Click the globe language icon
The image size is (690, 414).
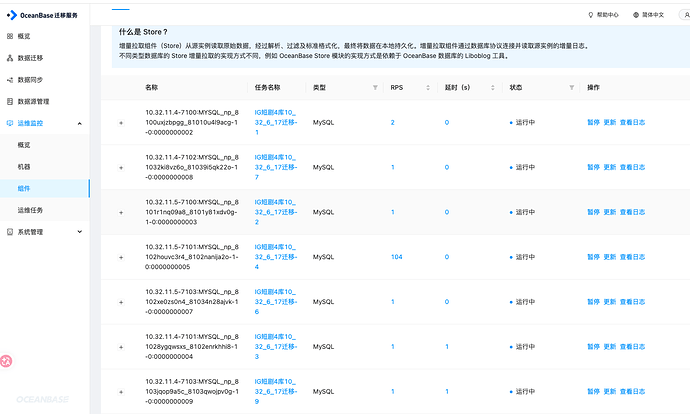(x=636, y=15)
